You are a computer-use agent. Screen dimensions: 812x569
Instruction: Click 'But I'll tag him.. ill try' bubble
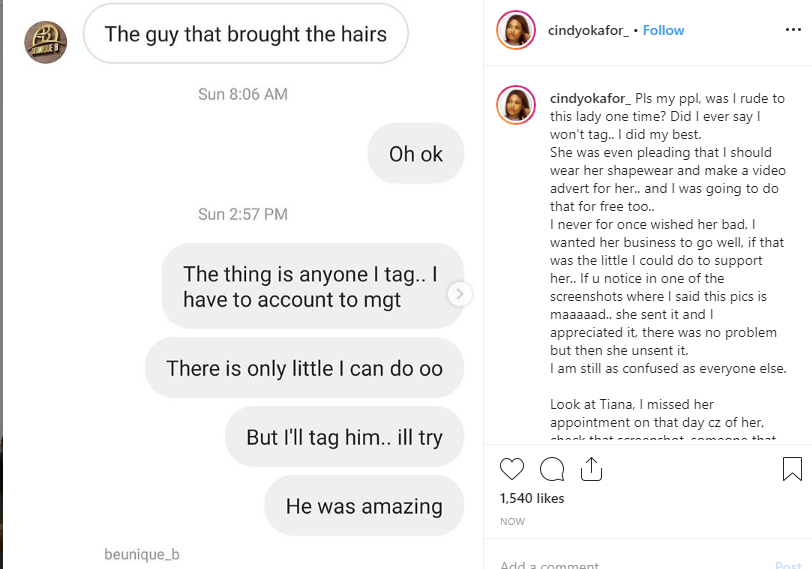(x=344, y=438)
